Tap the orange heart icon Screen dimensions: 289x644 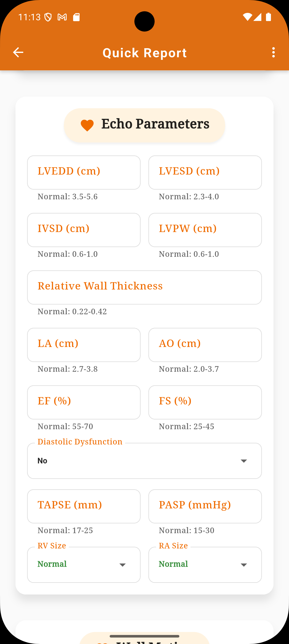click(87, 125)
